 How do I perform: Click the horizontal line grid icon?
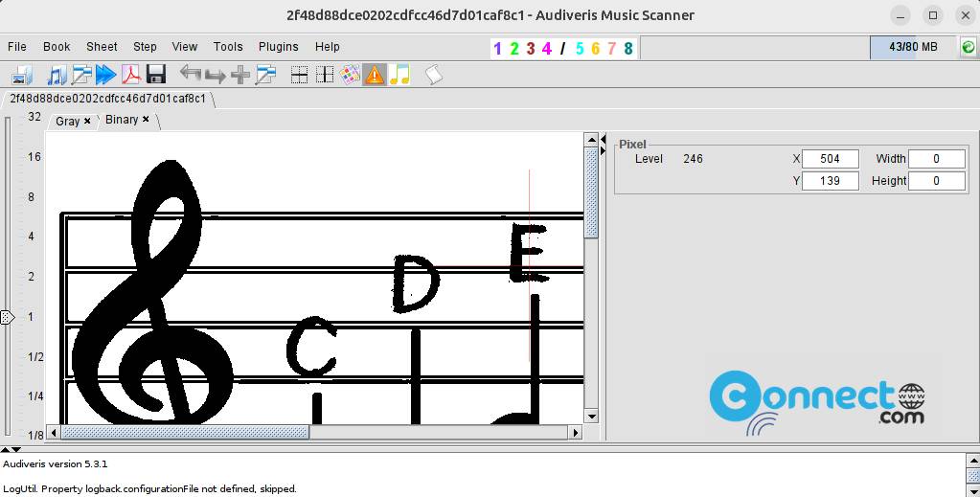click(x=300, y=75)
